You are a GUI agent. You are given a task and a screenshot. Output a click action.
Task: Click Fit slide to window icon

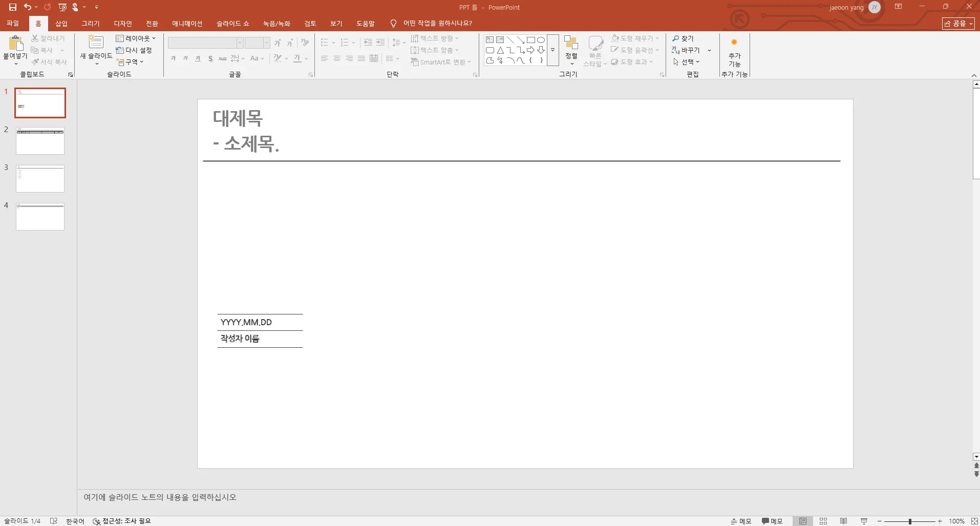pyautogui.click(x=974, y=521)
